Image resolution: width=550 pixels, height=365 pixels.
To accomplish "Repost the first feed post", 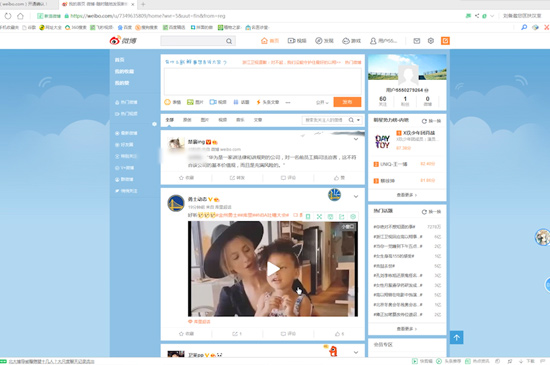I will click(x=237, y=178).
